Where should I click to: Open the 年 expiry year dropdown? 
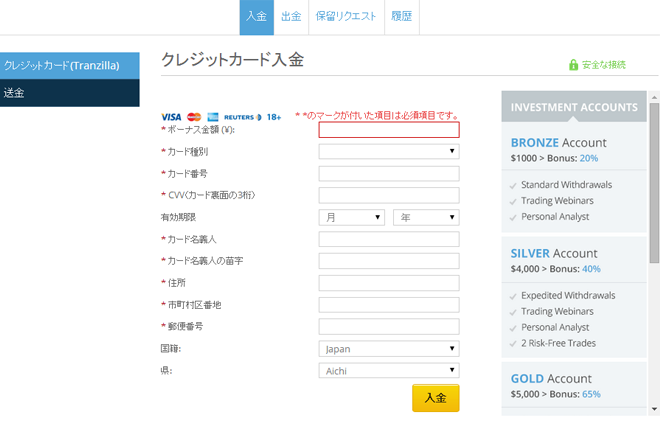pos(425,217)
